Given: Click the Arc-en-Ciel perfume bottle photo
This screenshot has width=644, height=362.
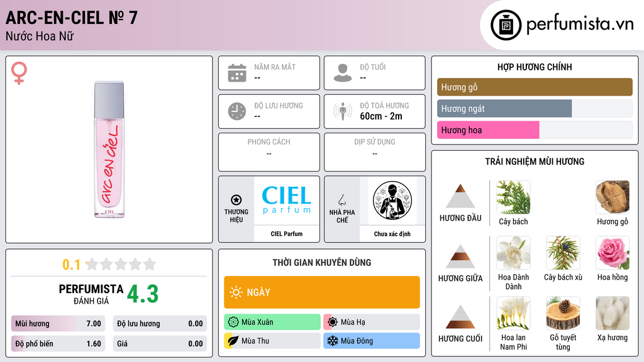Looking at the screenshot, I should (109, 150).
